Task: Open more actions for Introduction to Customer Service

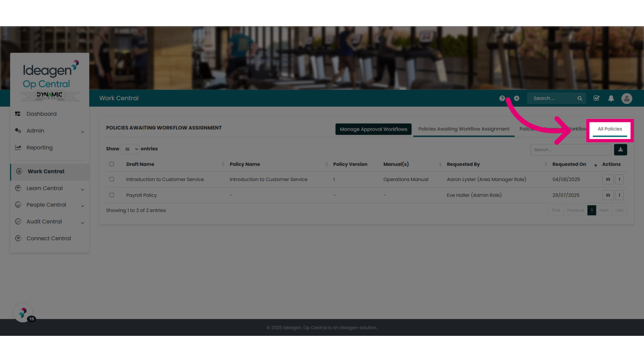Action: point(619,179)
